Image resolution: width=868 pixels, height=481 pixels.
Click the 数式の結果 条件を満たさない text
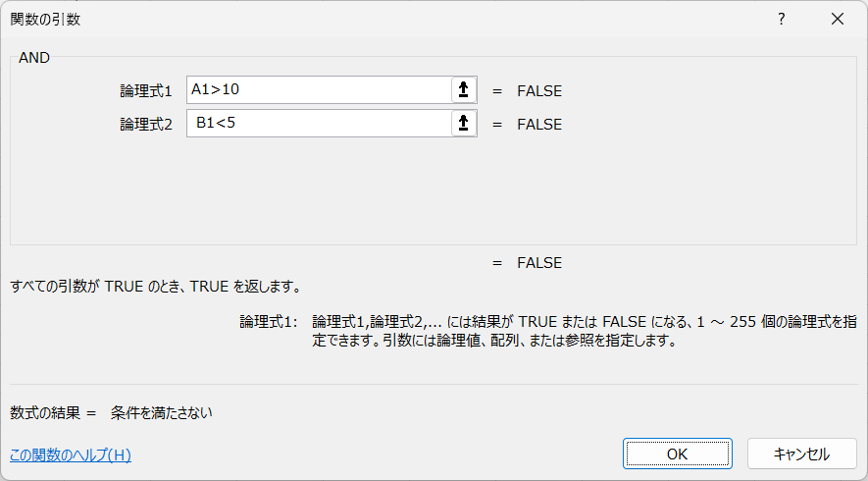tap(111, 413)
